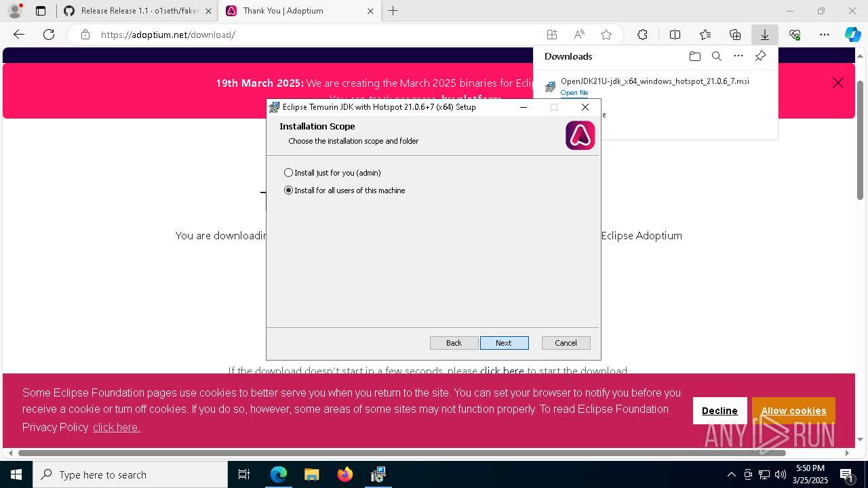Open File Explorer from taskbar
This screenshot has height=488, width=868.
click(x=311, y=474)
